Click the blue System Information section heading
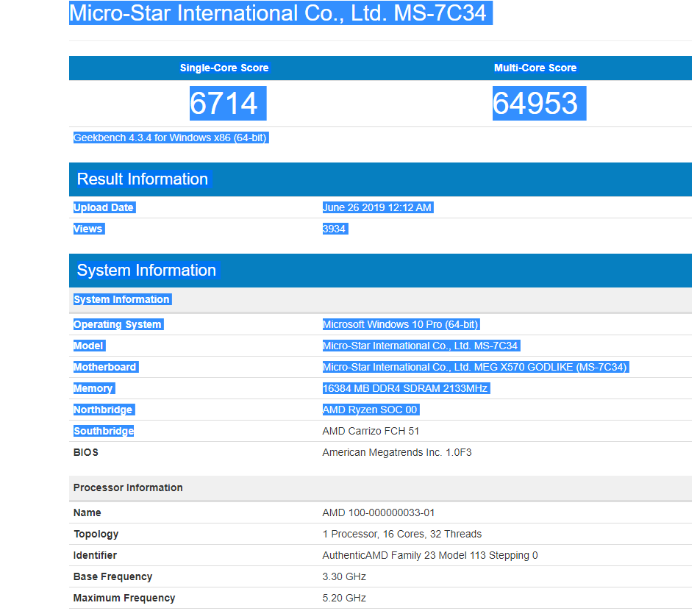The width and height of the screenshot is (700, 611). pyautogui.click(x=146, y=271)
